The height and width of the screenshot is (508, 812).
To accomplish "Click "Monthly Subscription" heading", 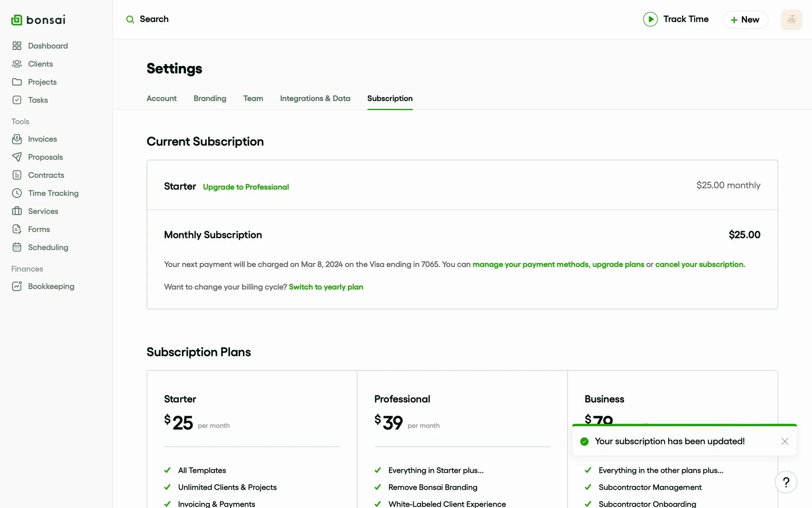I will click(x=213, y=235).
